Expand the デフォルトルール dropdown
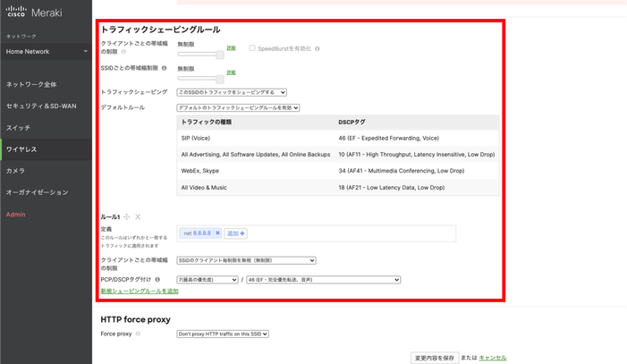The height and width of the screenshot is (364, 627). point(238,107)
